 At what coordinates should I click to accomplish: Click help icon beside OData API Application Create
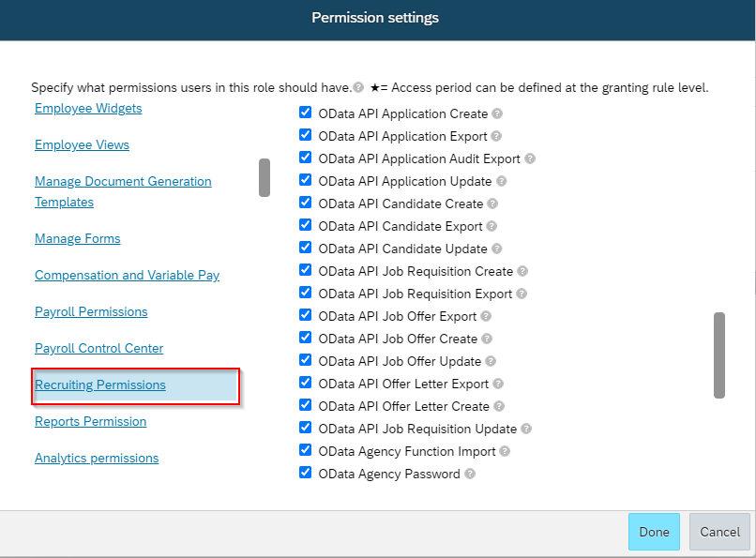(x=497, y=113)
